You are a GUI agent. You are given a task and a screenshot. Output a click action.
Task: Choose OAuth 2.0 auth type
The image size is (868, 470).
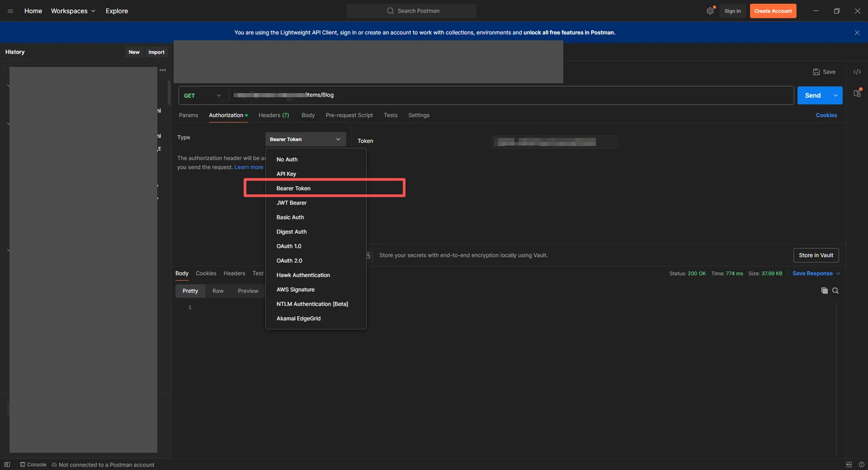(316, 261)
